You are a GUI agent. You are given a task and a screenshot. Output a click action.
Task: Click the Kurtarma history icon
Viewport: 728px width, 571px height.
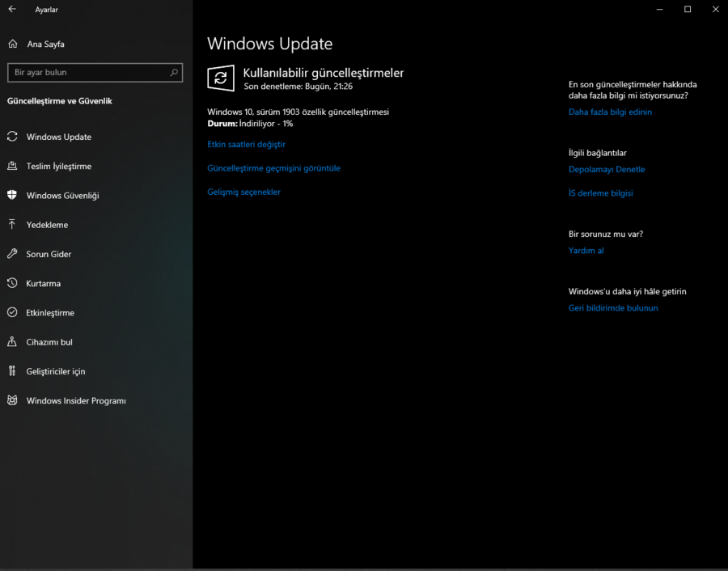click(12, 283)
